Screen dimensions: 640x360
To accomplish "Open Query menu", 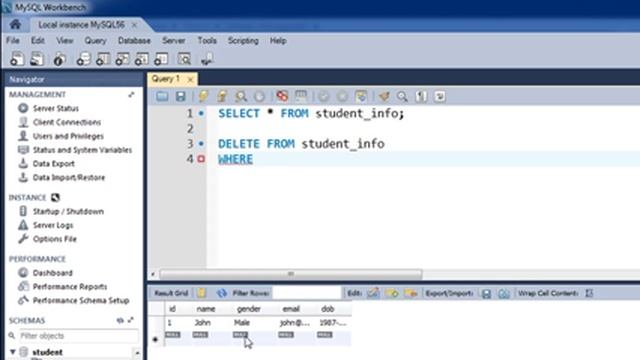I will point(95,41).
